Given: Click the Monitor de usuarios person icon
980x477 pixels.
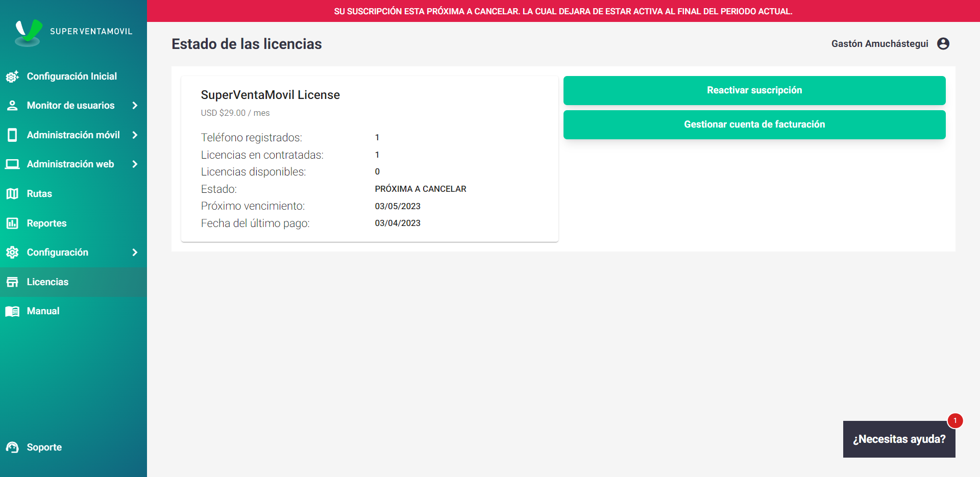Looking at the screenshot, I should [x=12, y=106].
